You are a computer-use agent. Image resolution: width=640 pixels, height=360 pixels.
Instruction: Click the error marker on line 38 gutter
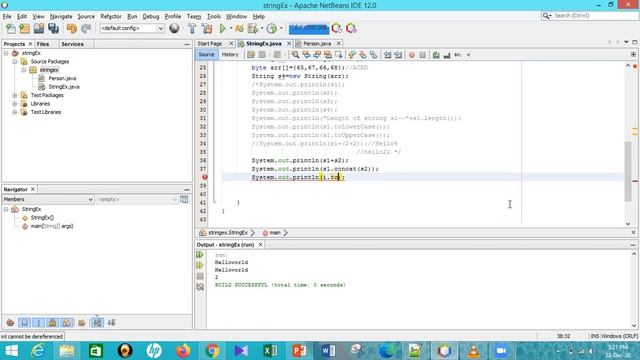(205, 177)
